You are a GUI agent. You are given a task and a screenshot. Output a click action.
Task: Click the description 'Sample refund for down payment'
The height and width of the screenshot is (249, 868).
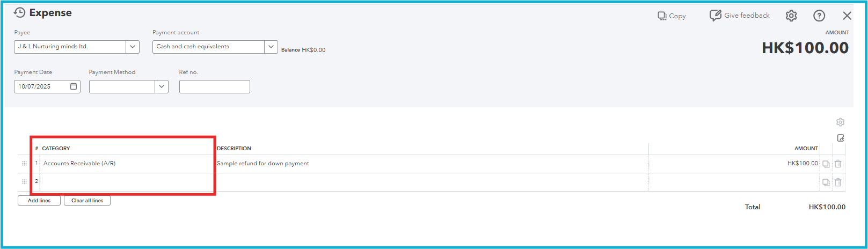coord(263,164)
